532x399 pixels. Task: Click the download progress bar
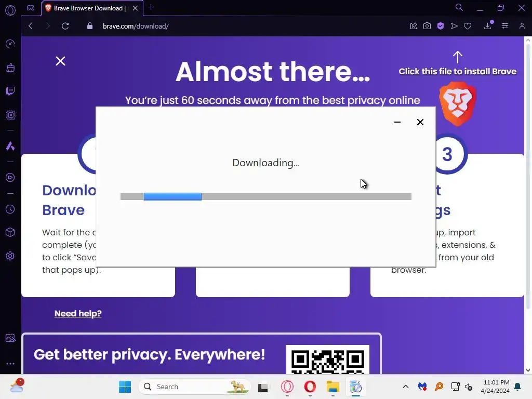pyautogui.click(x=265, y=196)
